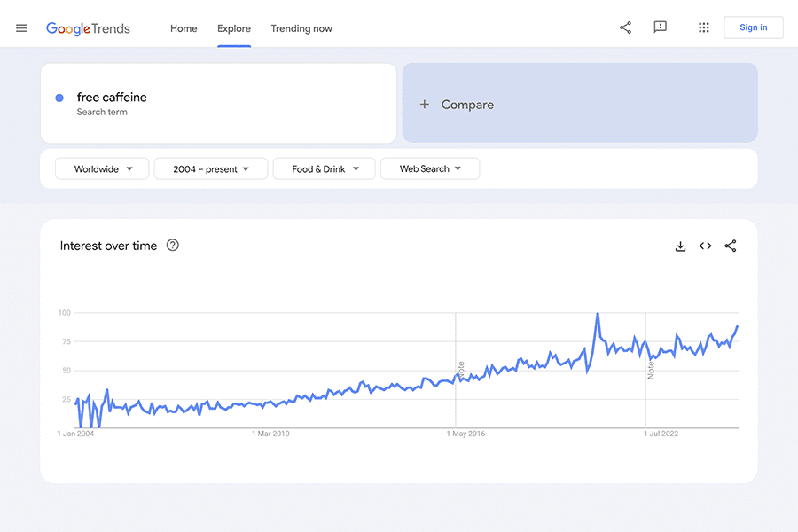Image resolution: width=798 pixels, height=532 pixels.
Task: Edit the free caffeine search term
Action: click(x=112, y=98)
